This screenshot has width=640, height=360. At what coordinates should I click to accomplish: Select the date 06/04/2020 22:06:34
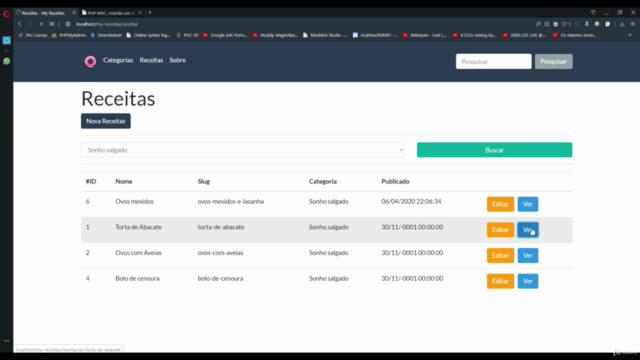tap(411, 201)
